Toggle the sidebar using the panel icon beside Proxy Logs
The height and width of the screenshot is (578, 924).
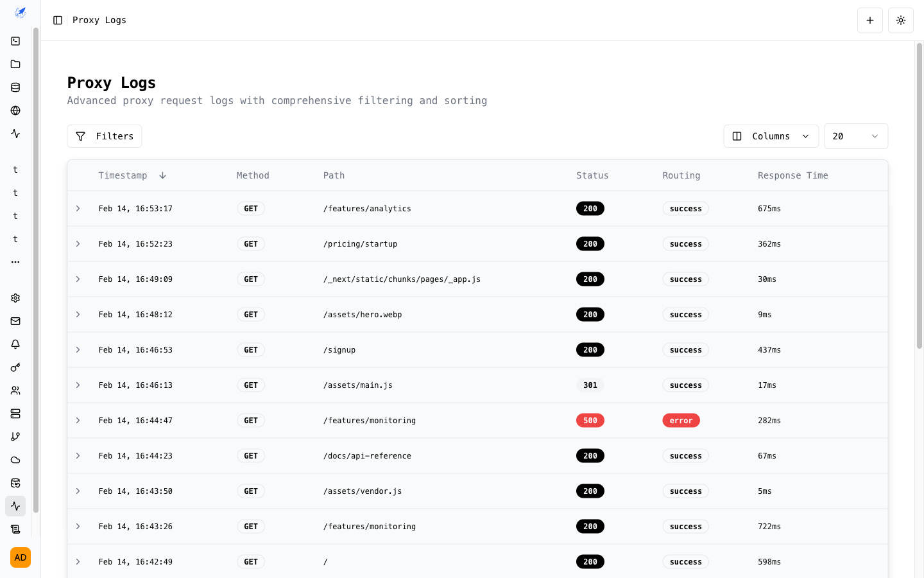pyautogui.click(x=58, y=20)
